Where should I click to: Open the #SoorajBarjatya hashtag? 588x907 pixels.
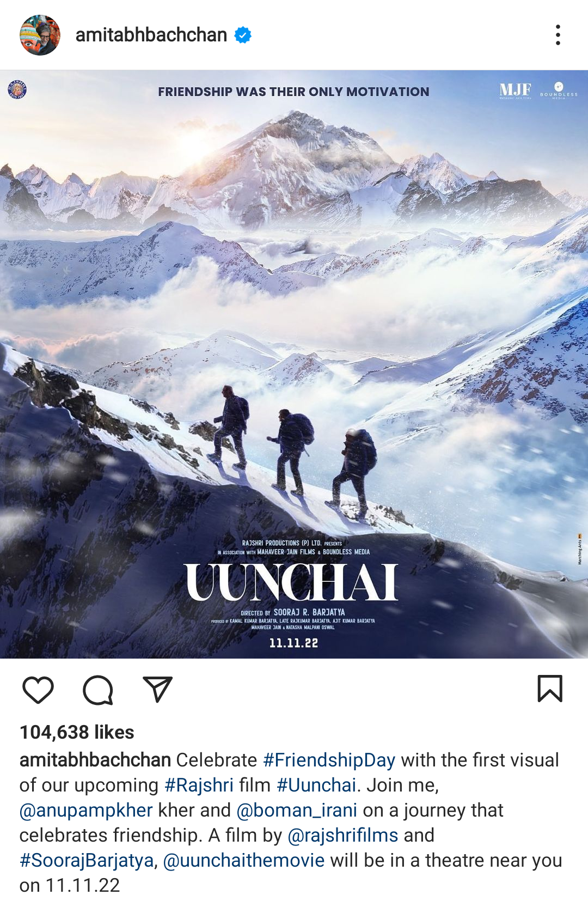[x=87, y=860]
